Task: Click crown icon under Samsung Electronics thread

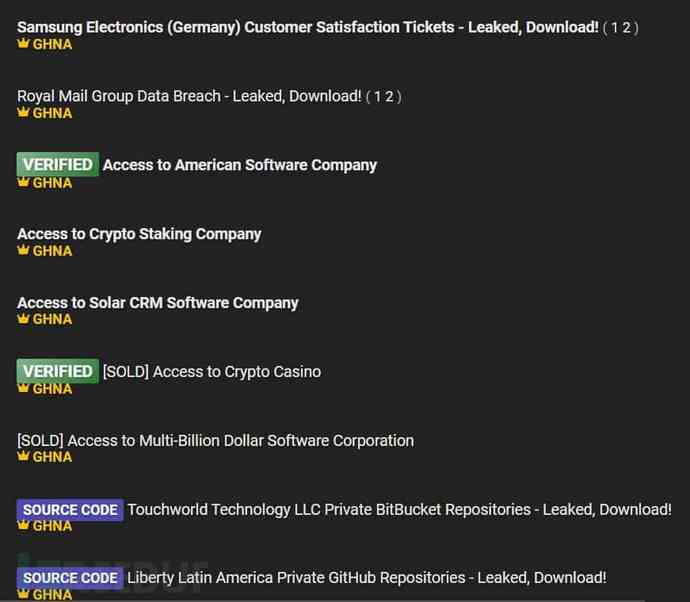Action: pos(23,44)
